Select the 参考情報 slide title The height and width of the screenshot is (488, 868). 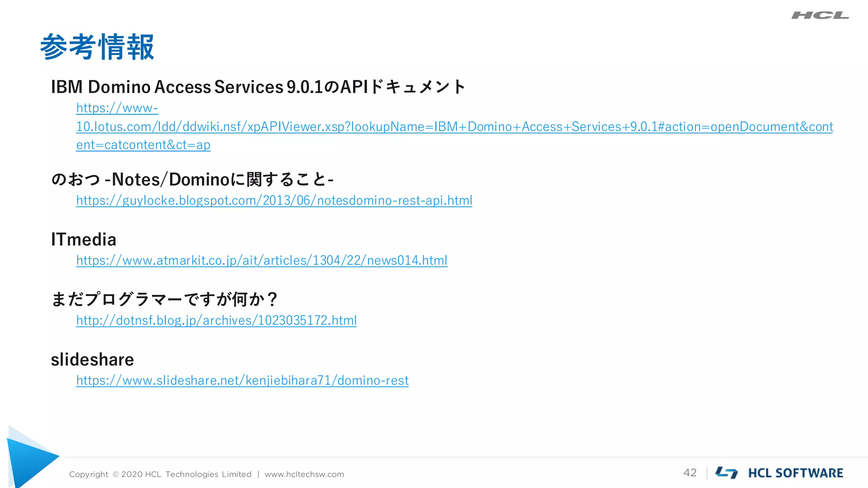tap(97, 47)
